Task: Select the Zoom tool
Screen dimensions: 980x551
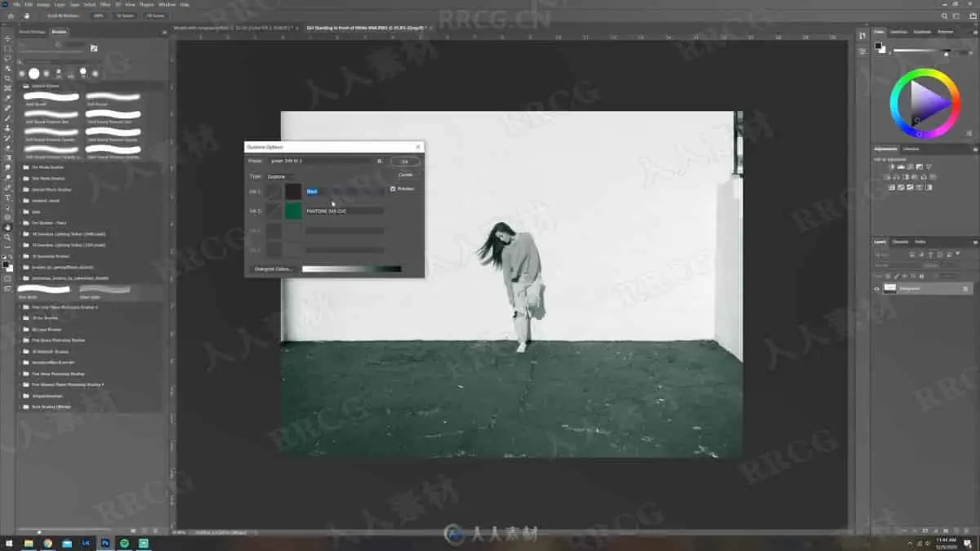Action: coord(8,237)
